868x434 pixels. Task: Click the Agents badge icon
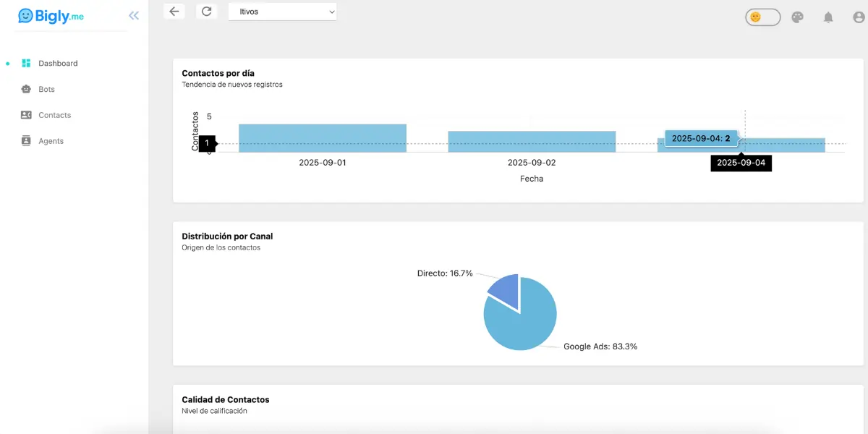pyautogui.click(x=26, y=141)
